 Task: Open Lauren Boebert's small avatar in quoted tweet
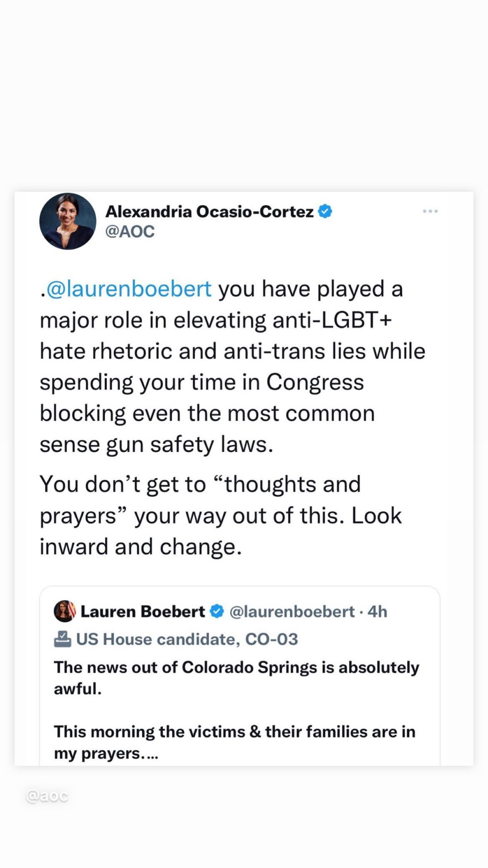click(x=65, y=611)
